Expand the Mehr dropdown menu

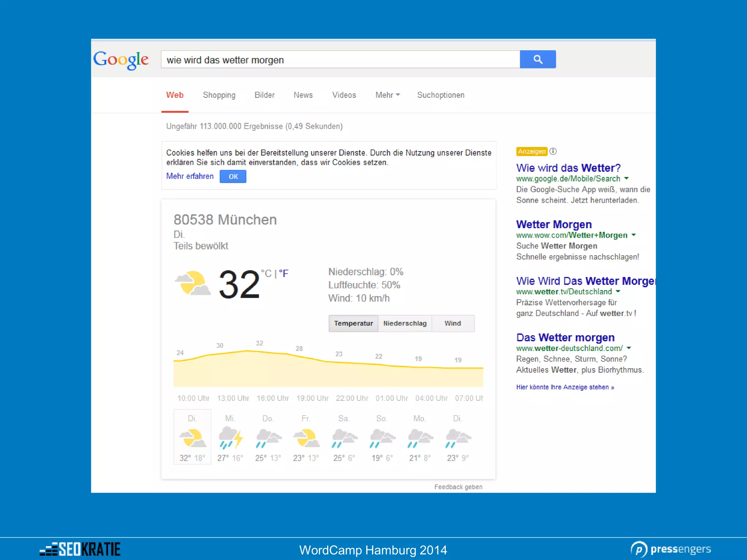tap(387, 95)
